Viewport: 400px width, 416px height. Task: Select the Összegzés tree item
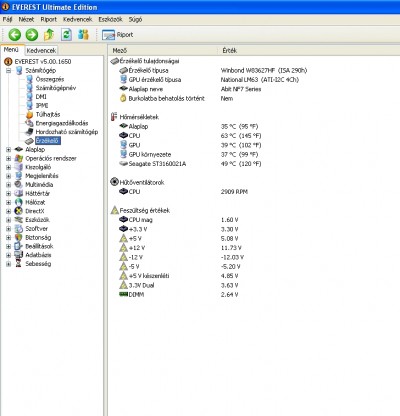point(50,79)
